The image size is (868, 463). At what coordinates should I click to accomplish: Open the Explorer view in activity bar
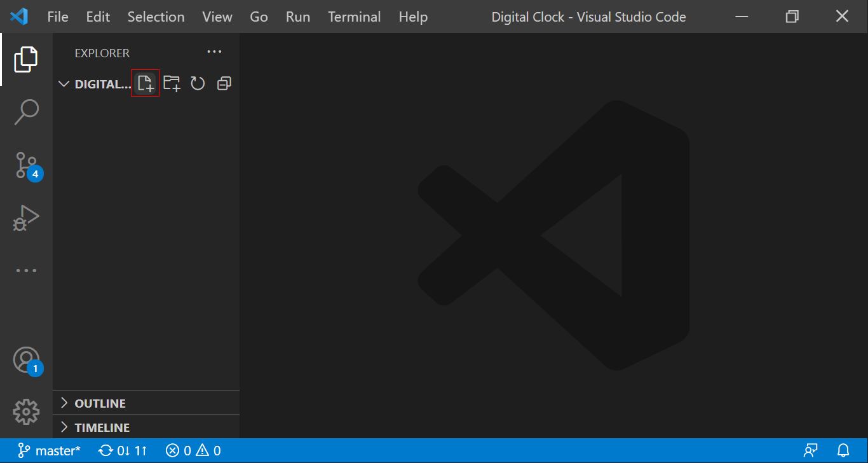pyautogui.click(x=26, y=59)
